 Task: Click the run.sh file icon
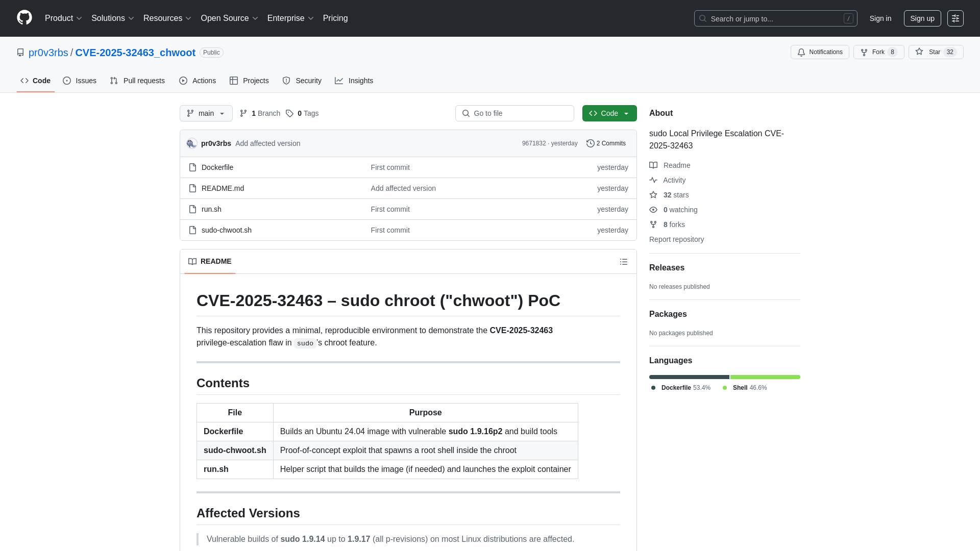[x=192, y=209]
